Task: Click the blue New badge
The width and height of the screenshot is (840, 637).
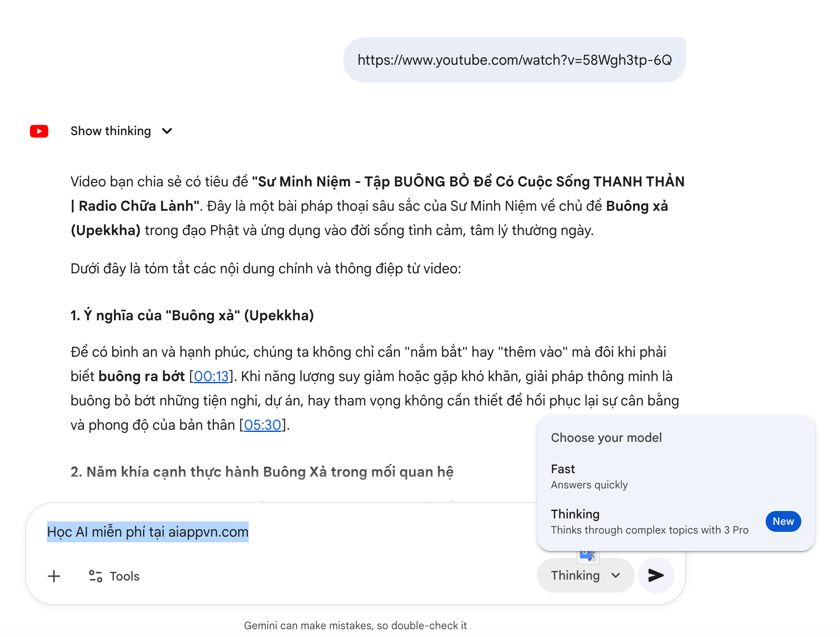Action: pos(783,521)
